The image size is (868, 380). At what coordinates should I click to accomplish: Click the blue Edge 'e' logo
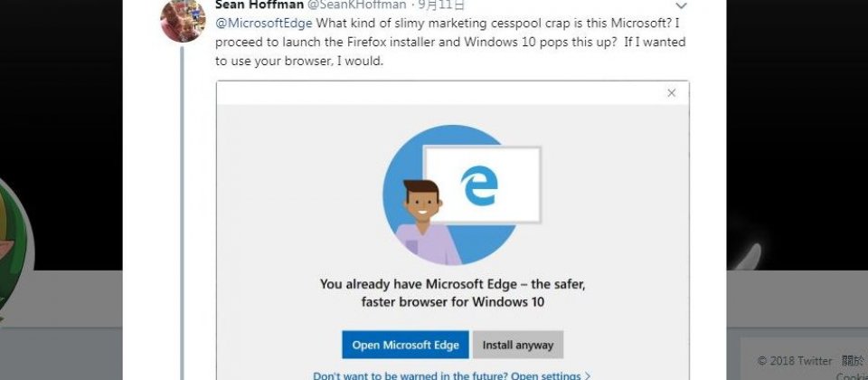coord(479,185)
